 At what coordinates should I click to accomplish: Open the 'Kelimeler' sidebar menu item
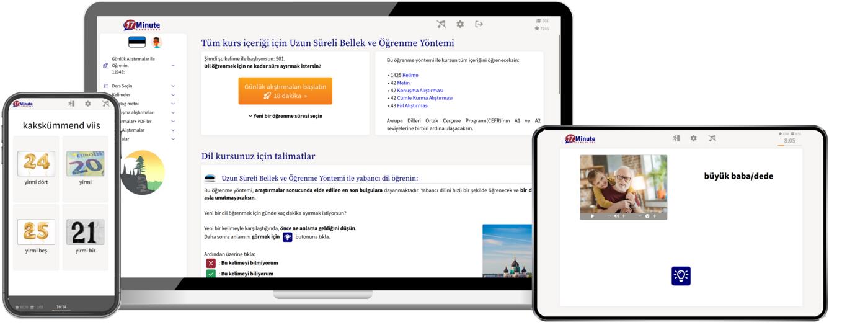(x=122, y=95)
